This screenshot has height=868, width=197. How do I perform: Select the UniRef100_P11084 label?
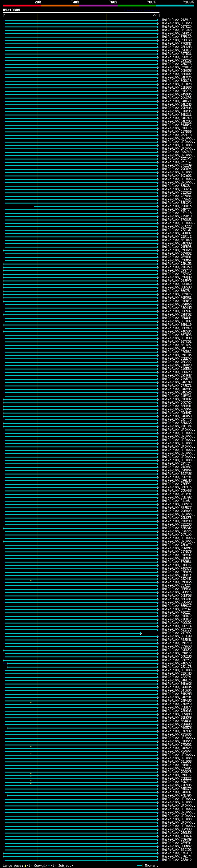177,501
